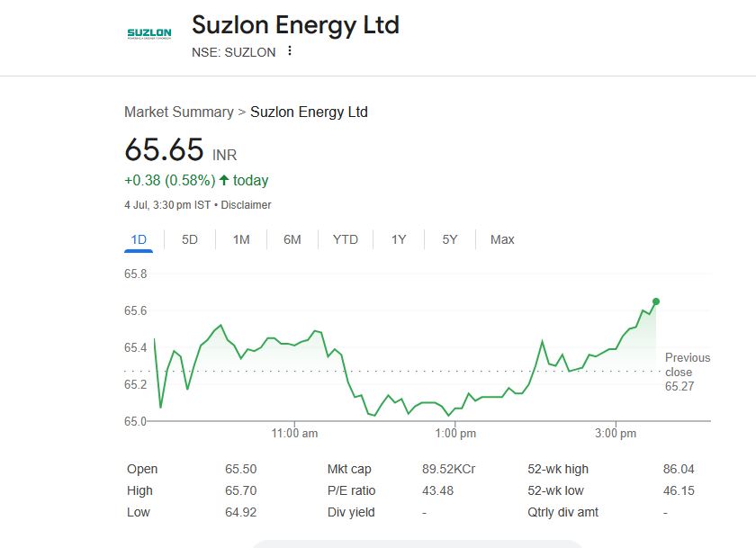Open the Disclaimer link
This screenshot has height=548, width=756.
246,205
